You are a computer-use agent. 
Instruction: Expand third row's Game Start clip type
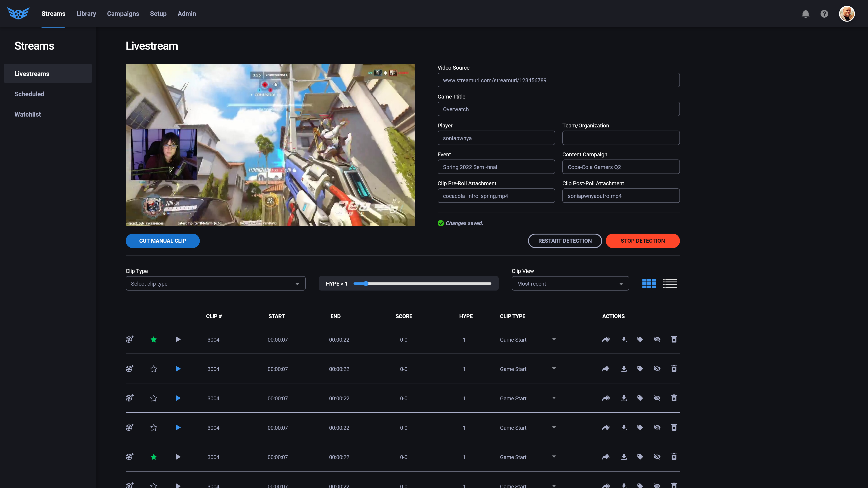click(x=554, y=398)
